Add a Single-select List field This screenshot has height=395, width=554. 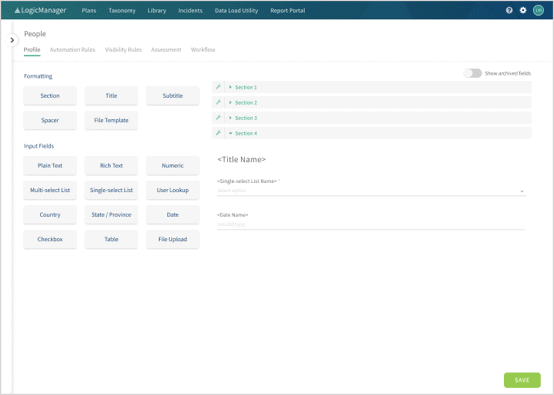[x=111, y=190]
